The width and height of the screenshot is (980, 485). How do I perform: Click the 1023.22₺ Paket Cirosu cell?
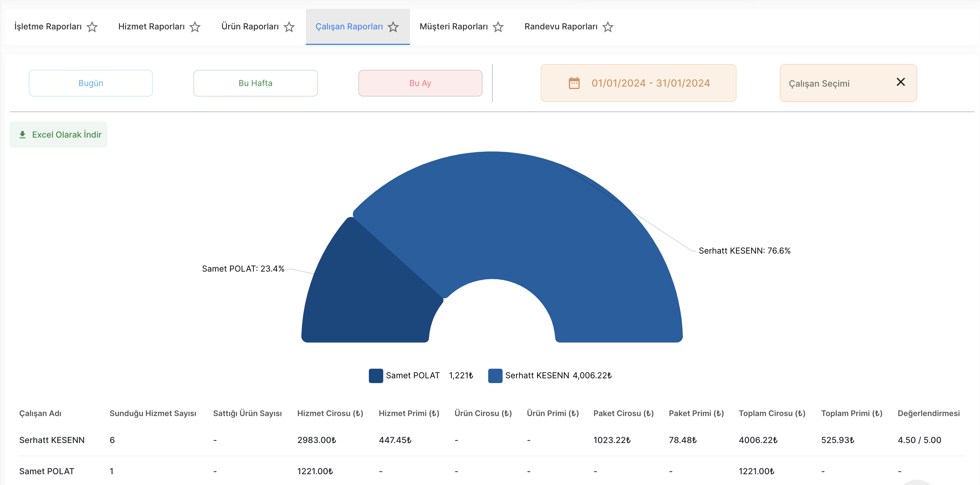(x=612, y=440)
